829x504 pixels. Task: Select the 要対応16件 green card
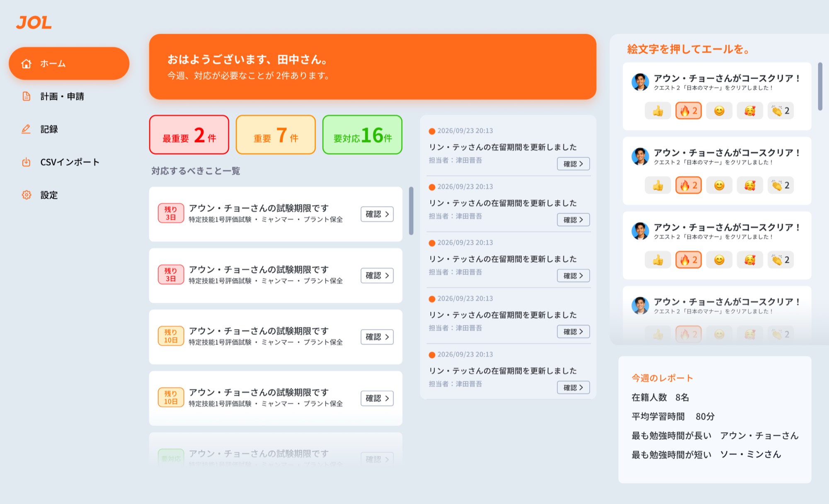pyautogui.click(x=362, y=135)
